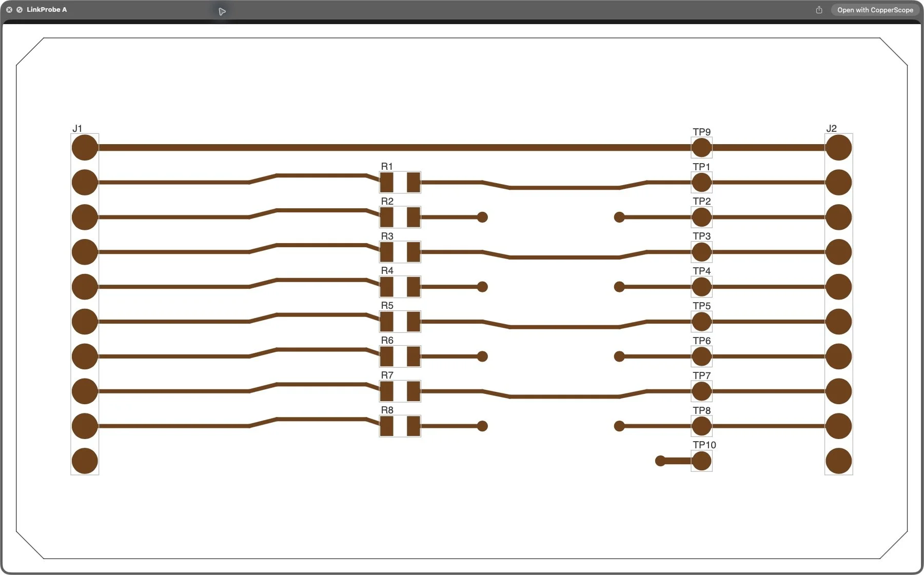924x575 pixels.
Task: Click the bottom pad of connector J2
Action: coord(839,461)
